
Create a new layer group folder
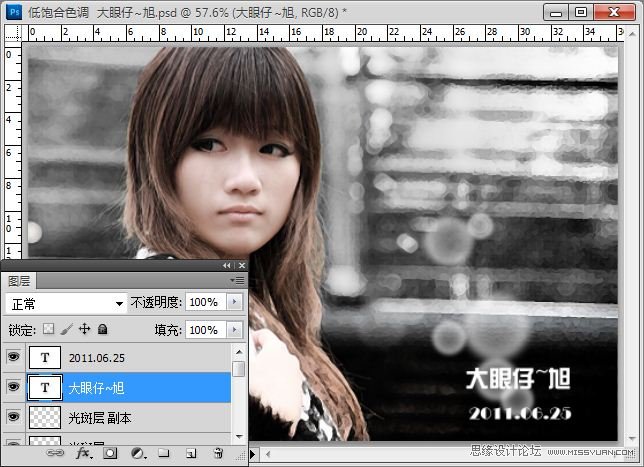(x=164, y=453)
